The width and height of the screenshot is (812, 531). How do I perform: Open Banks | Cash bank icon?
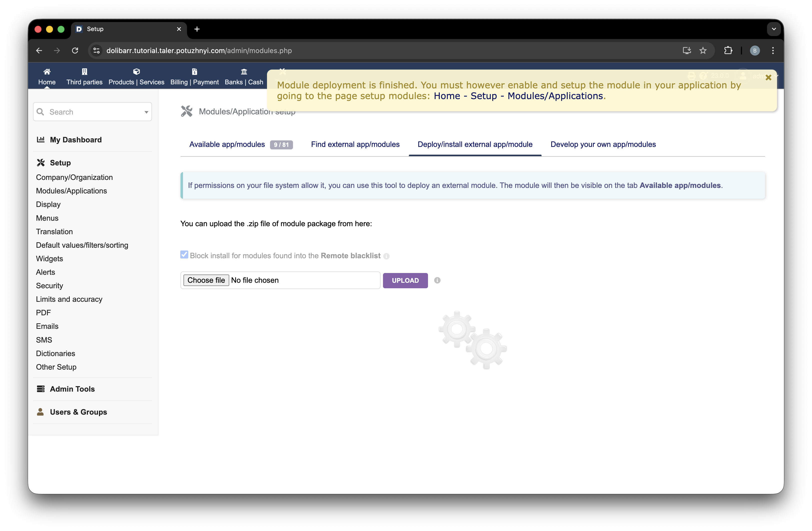[243, 72]
